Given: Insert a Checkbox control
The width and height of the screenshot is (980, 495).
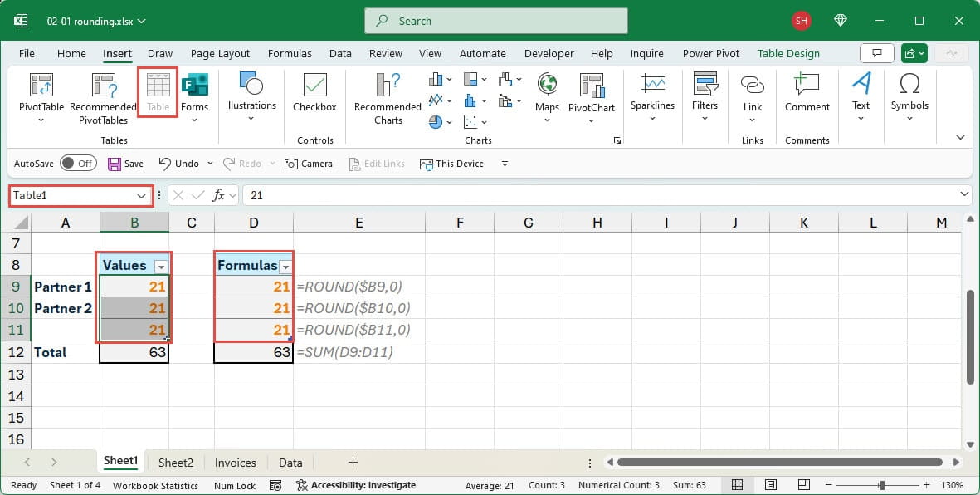Looking at the screenshot, I should click(x=314, y=86).
